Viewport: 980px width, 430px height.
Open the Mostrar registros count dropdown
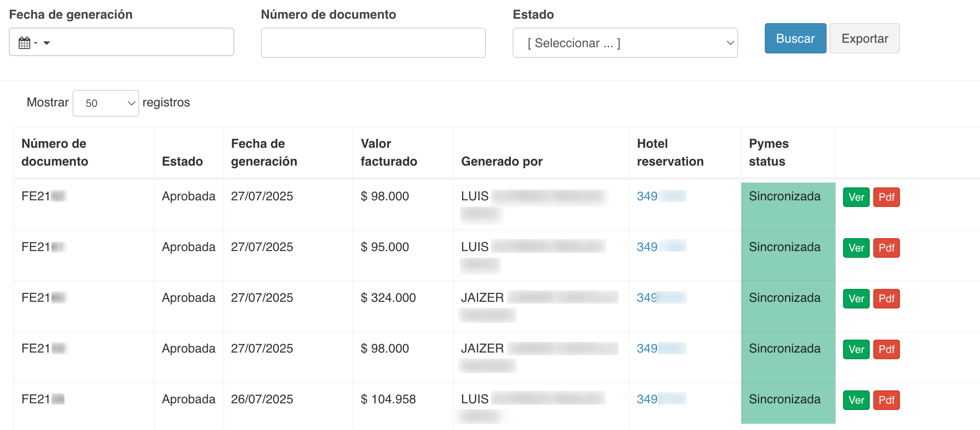[106, 103]
